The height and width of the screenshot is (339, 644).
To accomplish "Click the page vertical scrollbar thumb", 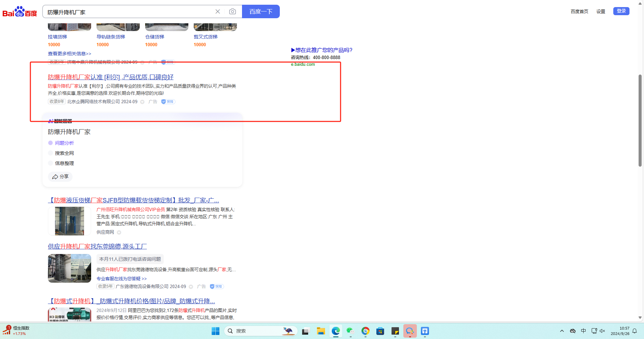I will [x=640, y=120].
